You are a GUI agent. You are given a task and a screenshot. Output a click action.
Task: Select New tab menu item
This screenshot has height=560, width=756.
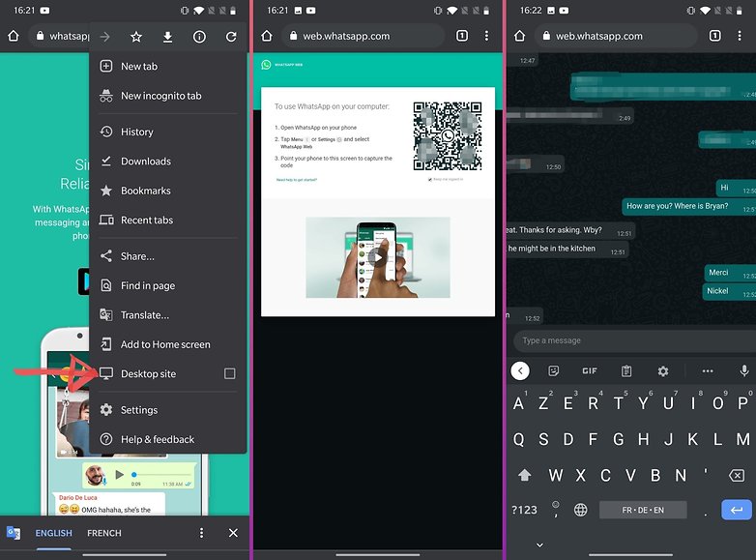click(168, 66)
